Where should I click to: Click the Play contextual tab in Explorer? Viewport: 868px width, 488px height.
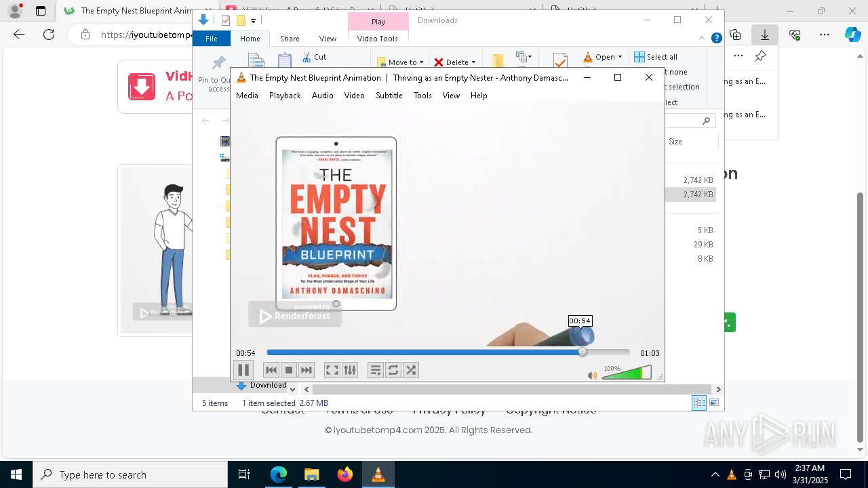click(x=378, y=22)
